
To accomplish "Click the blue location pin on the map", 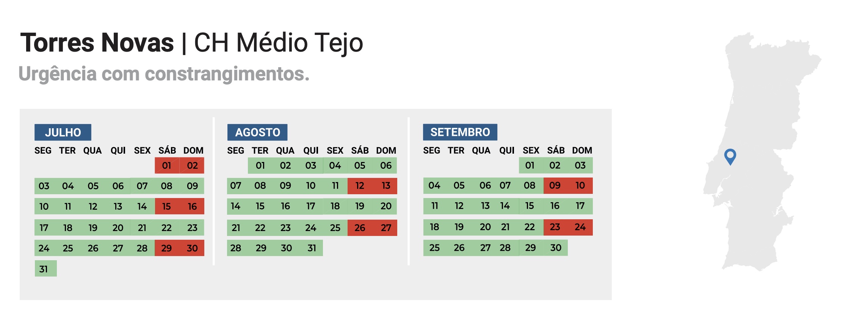I will click(x=730, y=156).
